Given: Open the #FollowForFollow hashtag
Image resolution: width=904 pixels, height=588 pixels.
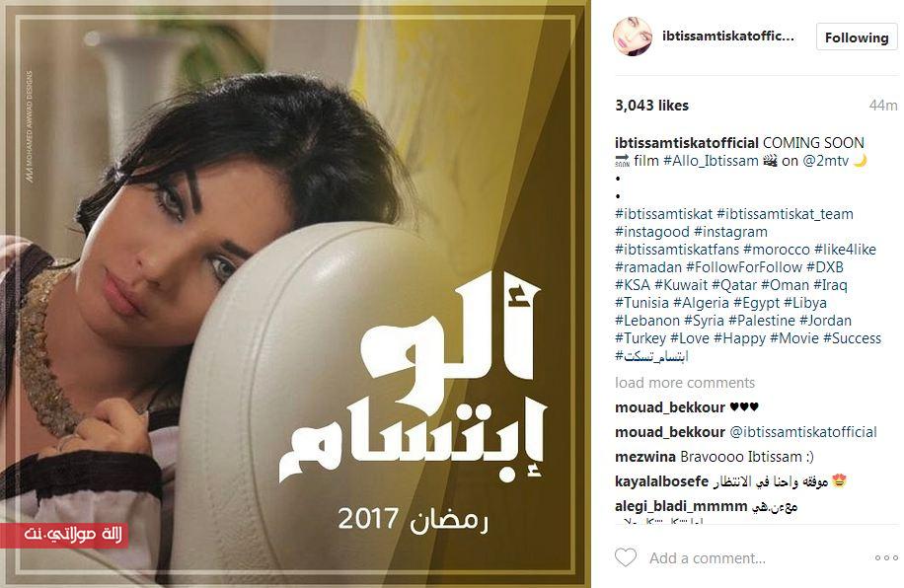Looking at the screenshot, I should (744, 267).
